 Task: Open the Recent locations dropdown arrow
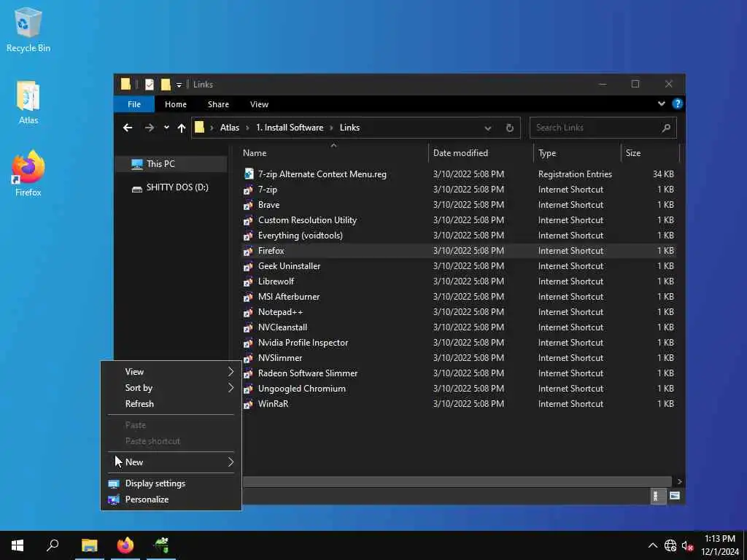pos(166,128)
